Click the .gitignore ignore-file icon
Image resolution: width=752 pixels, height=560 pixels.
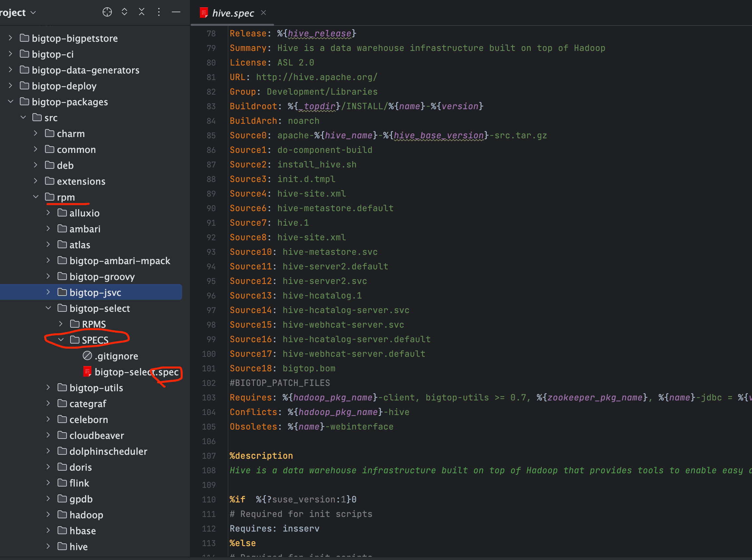[x=87, y=355]
